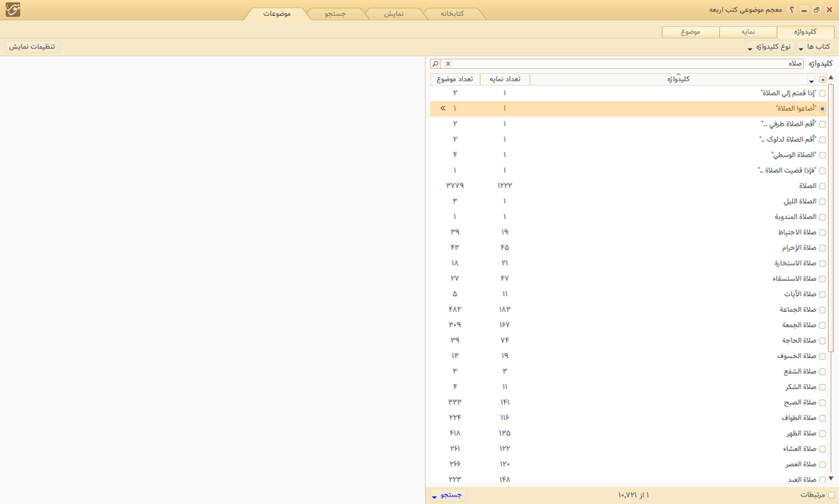This screenshot has width=839, height=504.
Task: Select the موضوع sub-tab
Action: (690, 32)
